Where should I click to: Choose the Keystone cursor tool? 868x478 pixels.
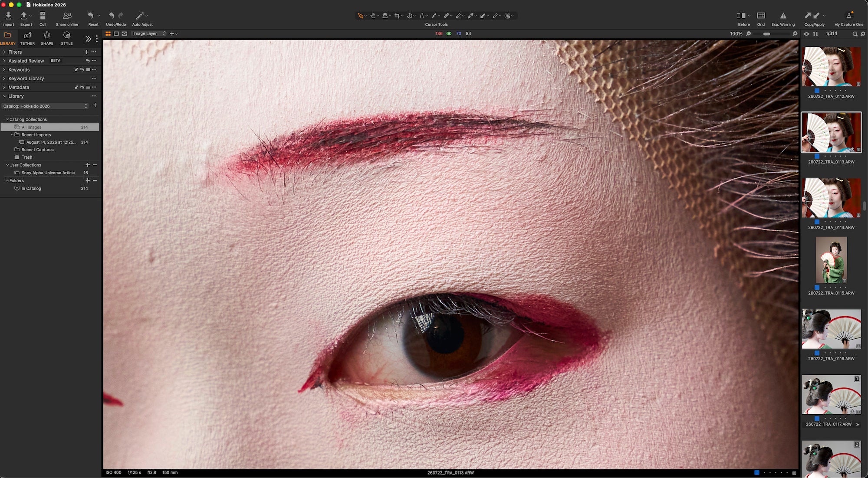pyautogui.click(x=421, y=16)
